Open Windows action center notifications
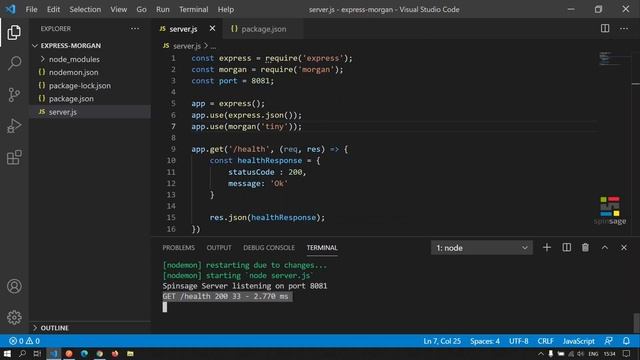 click(x=627, y=353)
